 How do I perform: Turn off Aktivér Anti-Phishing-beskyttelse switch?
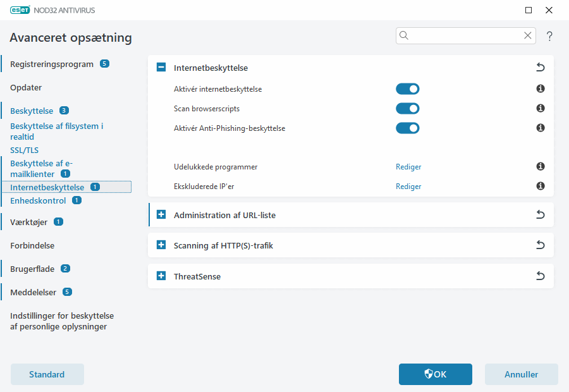point(407,128)
